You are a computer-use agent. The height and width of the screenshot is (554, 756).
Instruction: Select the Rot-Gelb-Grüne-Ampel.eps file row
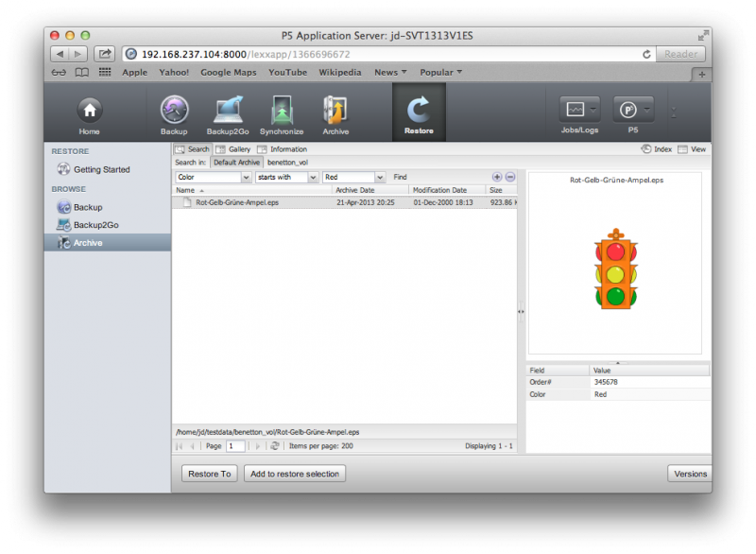[344, 202]
